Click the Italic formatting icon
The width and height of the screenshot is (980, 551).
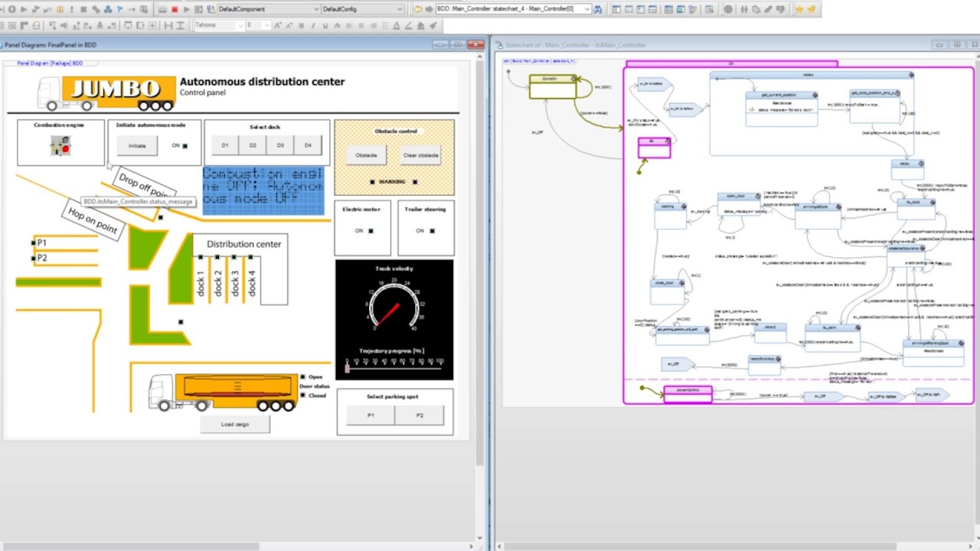pos(313,25)
